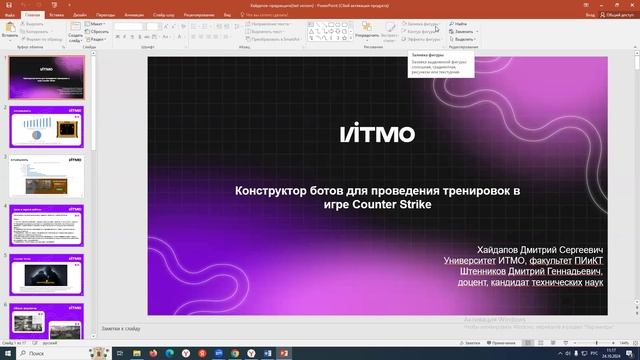Open the Section (Раздел) dropdown
The width and height of the screenshot is (640, 360).
click(x=96, y=39)
